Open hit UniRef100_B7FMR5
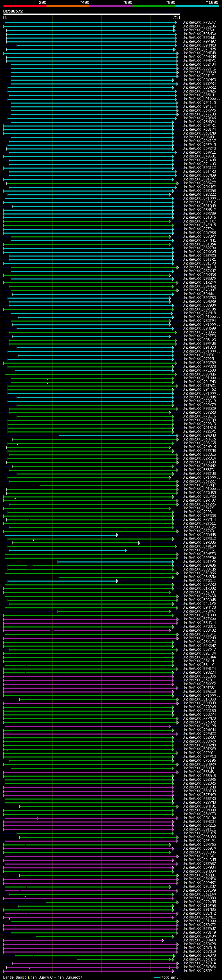 pyautogui.click(x=199, y=49)
